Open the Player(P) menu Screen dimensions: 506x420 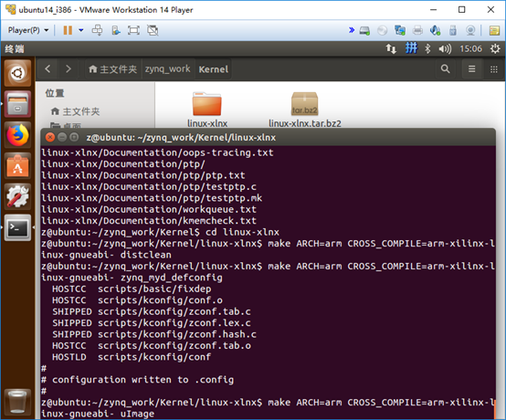coord(28,30)
